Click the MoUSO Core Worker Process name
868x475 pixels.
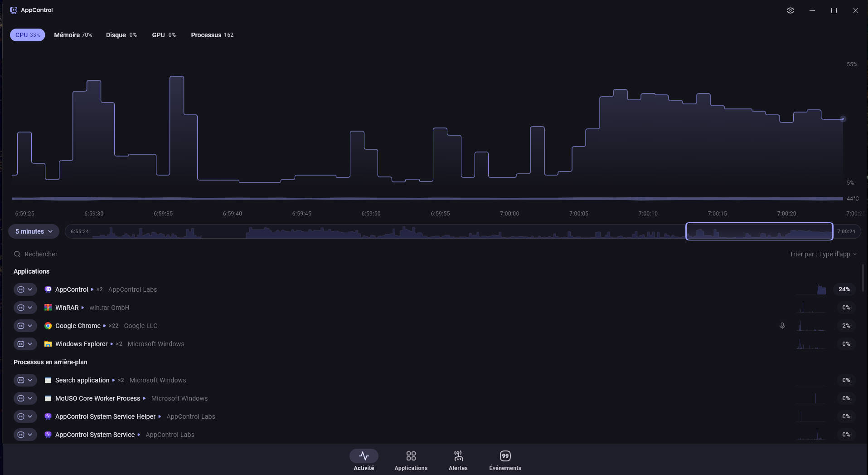click(98, 398)
